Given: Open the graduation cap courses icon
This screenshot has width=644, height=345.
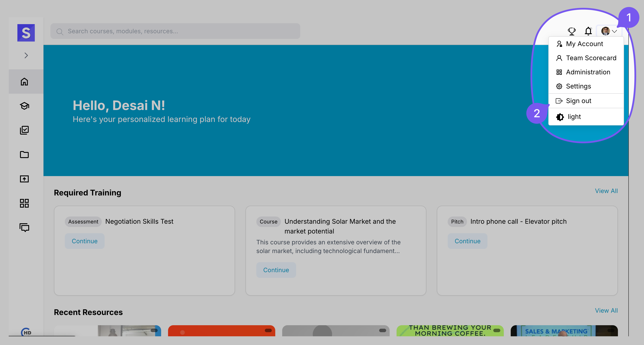Looking at the screenshot, I should pos(24,106).
